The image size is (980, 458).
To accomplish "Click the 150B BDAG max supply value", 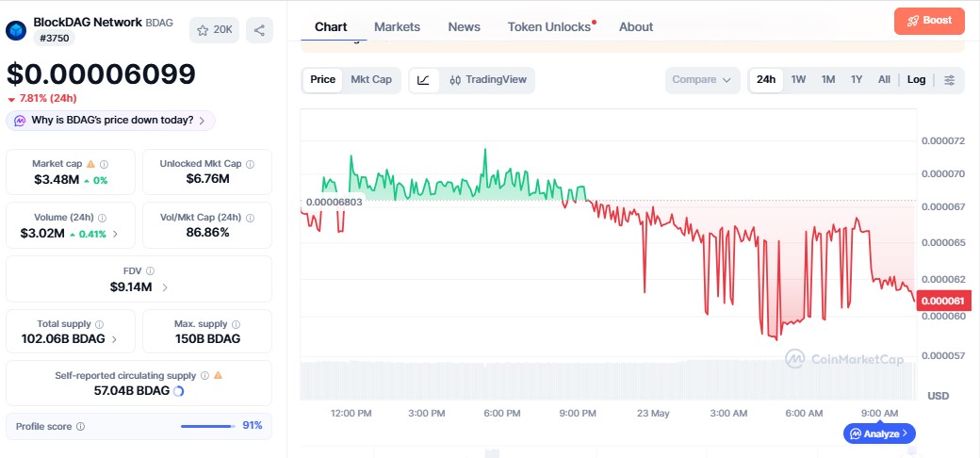I will (x=207, y=339).
